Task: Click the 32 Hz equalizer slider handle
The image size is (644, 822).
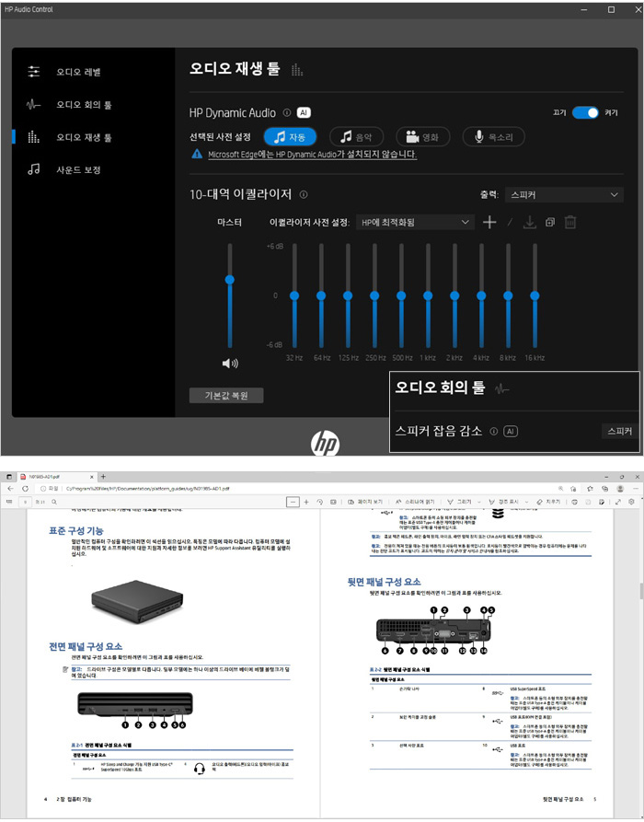Action: point(294,295)
